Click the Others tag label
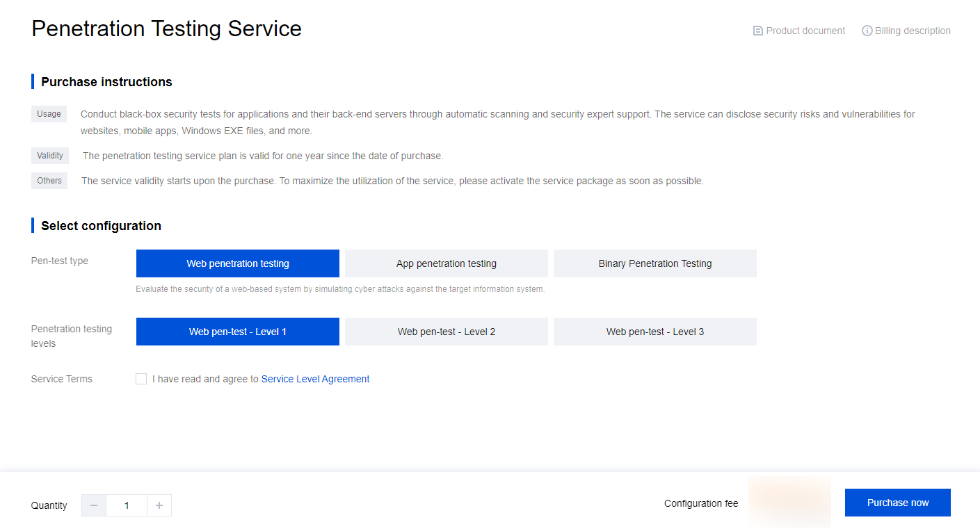Viewport: 980px width, 529px height. [x=49, y=181]
